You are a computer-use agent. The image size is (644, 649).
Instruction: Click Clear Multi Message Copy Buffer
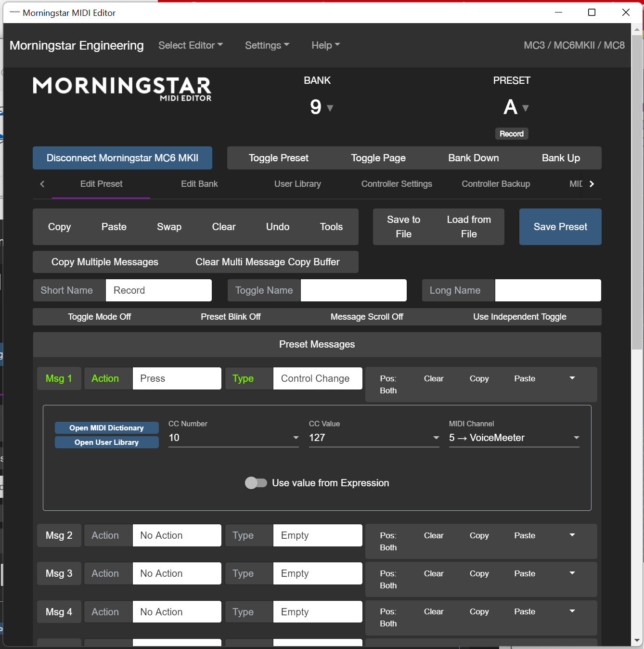[x=268, y=262]
